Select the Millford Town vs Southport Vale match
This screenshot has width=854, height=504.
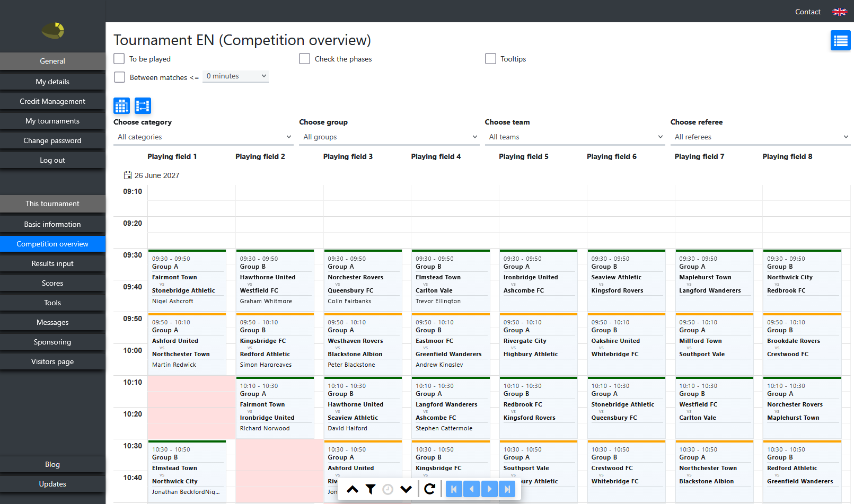[715, 344]
